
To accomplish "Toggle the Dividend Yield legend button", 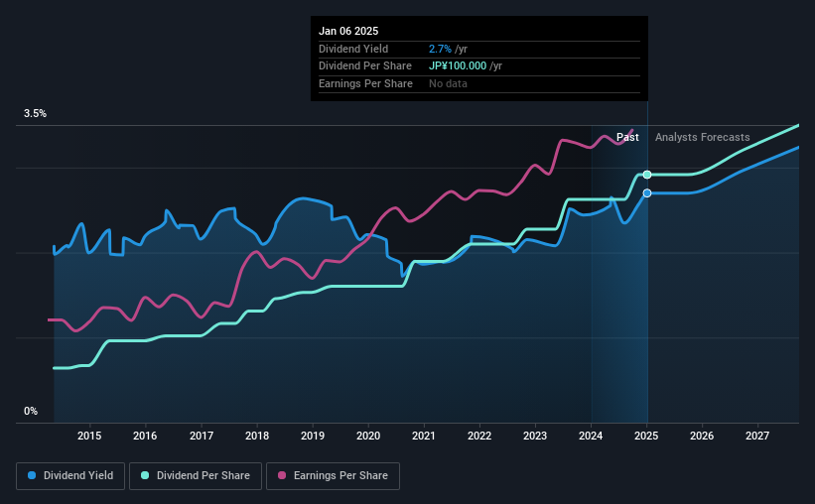I will [70, 476].
